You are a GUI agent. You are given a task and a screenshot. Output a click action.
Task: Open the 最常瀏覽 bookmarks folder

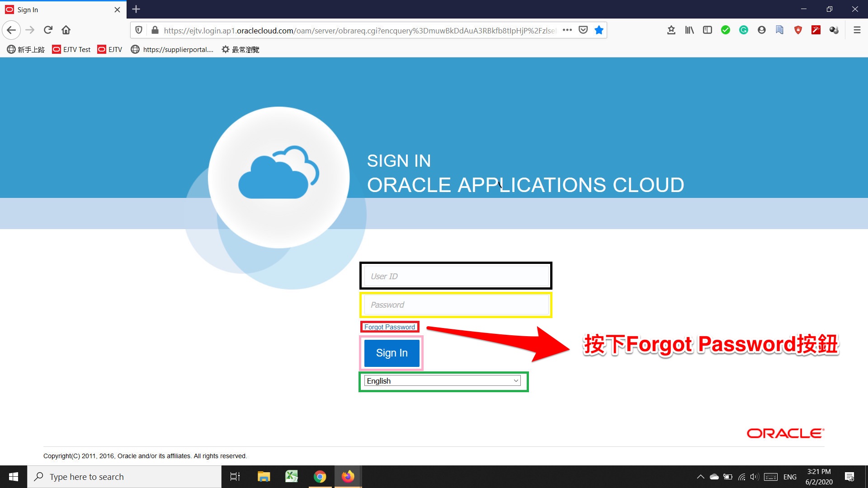(240, 50)
